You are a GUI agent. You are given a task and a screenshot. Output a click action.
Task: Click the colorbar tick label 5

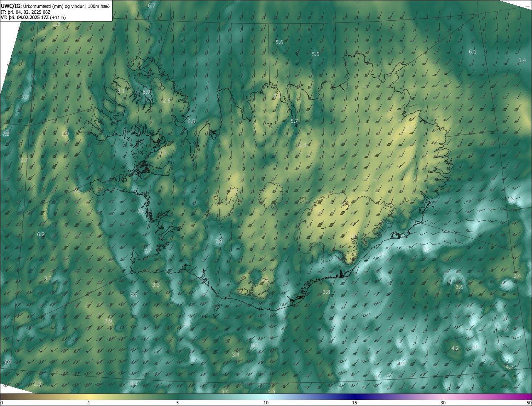click(x=177, y=403)
